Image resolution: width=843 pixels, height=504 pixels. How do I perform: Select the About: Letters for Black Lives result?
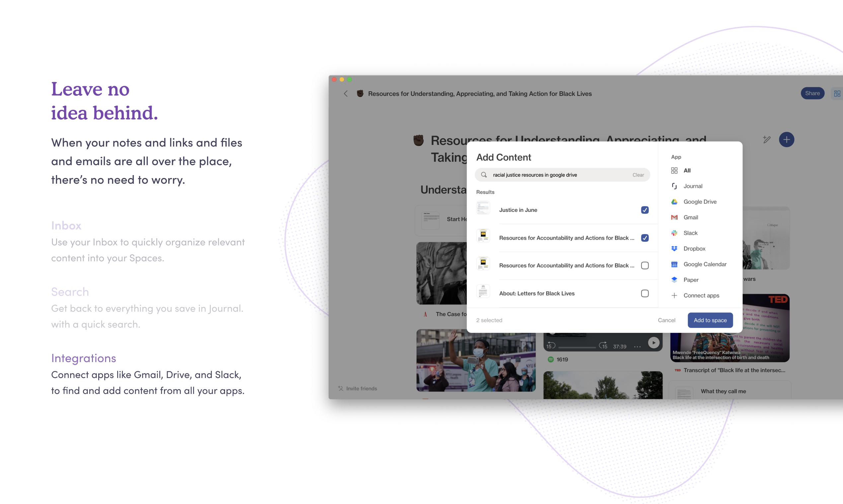[645, 293]
